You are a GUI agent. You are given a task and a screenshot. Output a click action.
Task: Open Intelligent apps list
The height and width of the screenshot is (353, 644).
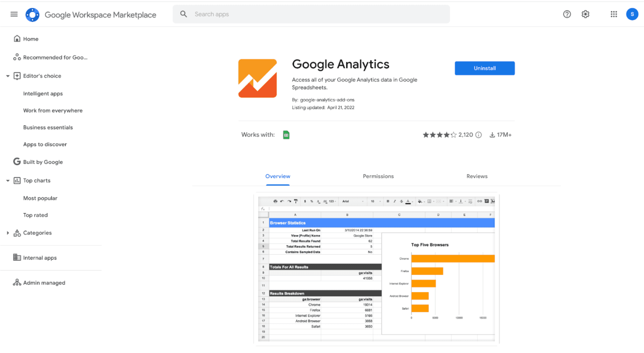(x=43, y=93)
